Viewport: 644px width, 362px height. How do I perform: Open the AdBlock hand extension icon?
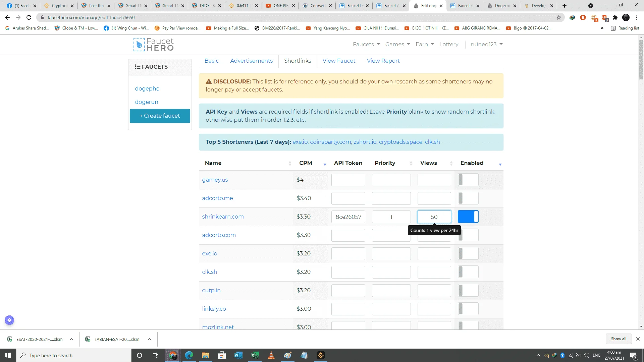click(583, 17)
